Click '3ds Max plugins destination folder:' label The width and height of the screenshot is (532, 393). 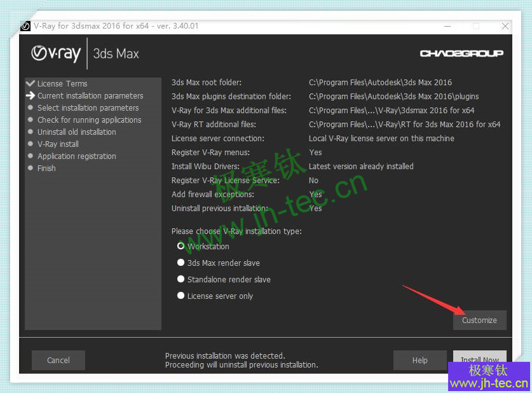231,97
